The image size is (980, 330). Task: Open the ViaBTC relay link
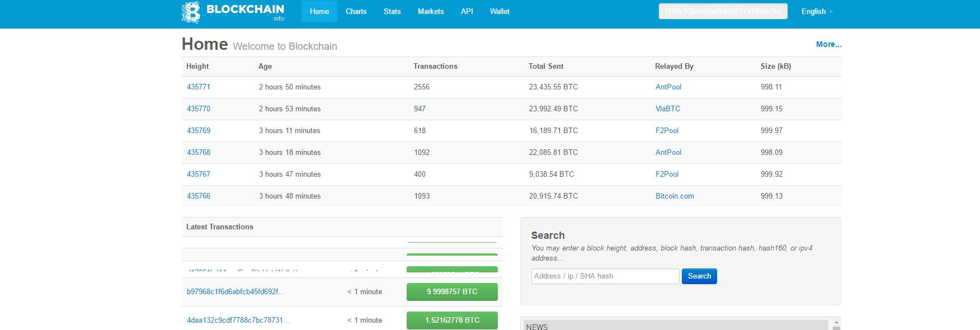click(668, 109)
